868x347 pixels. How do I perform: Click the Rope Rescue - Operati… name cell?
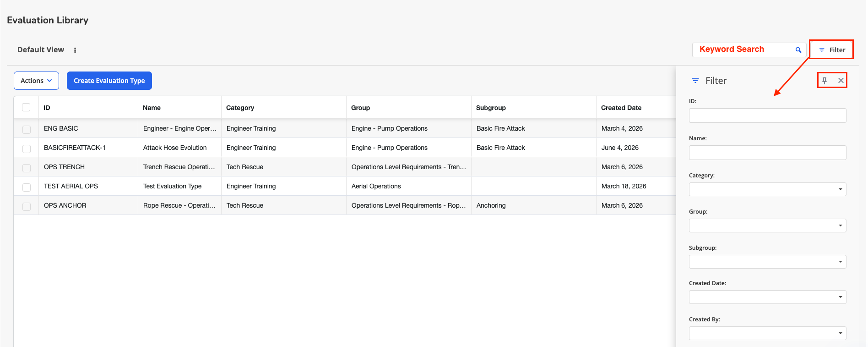tap(179, 205)
